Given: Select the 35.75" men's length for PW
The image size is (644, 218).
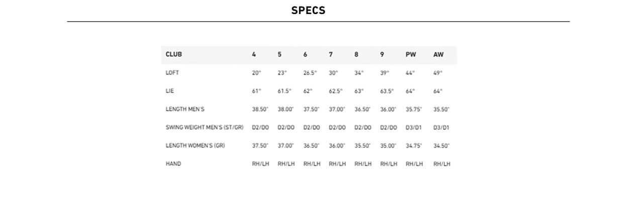Looking at the screenshot, I should tap(414, 109).
